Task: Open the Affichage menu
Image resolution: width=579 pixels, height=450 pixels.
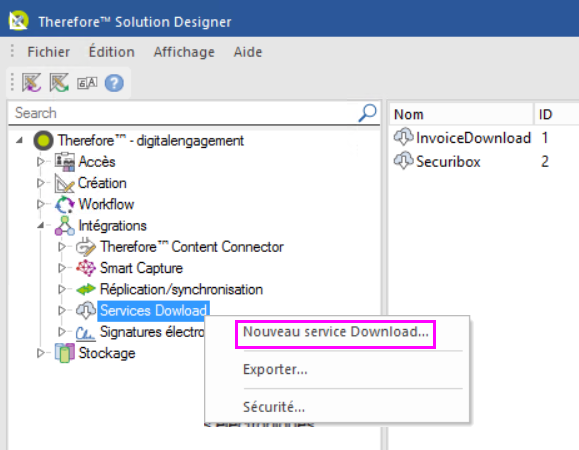Action: point(184,52)
